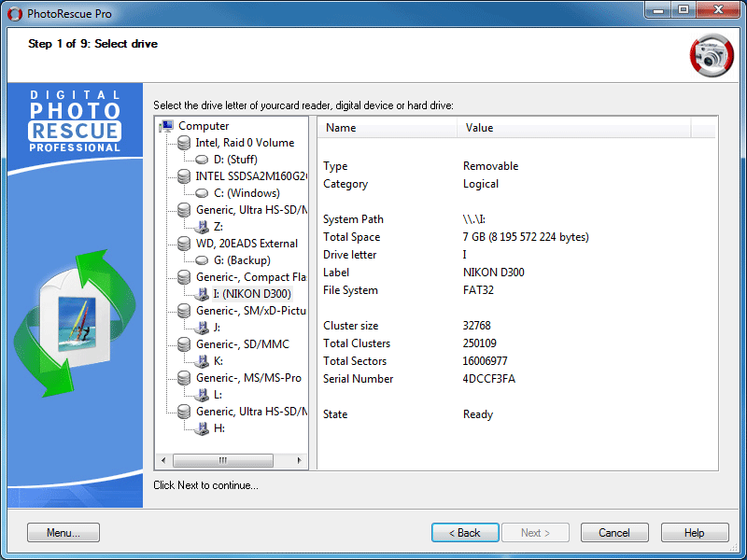Minimize the PhotoRescue Pro window
Viewport: 747px width, 560px height.
[x=658, y=9]
